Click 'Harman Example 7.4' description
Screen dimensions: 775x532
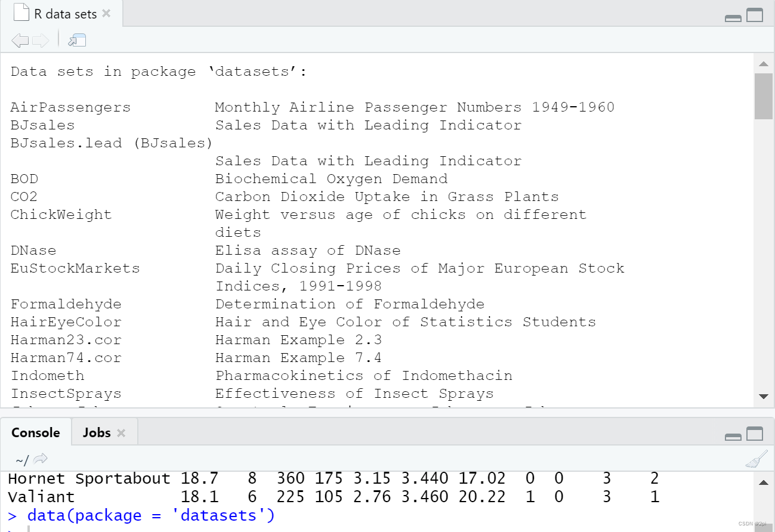click(298, 358)
